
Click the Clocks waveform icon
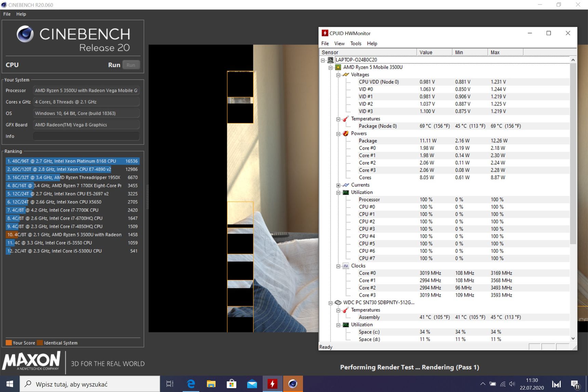coord(346,266)
